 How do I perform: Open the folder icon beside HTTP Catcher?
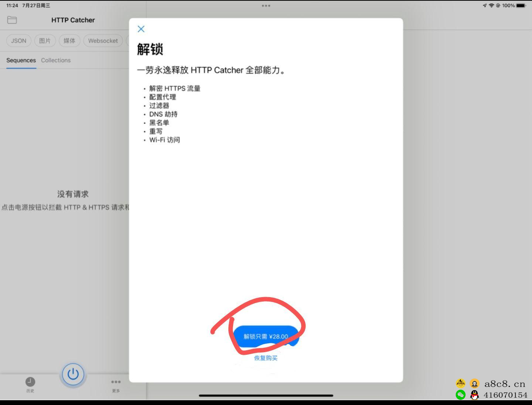12,20
